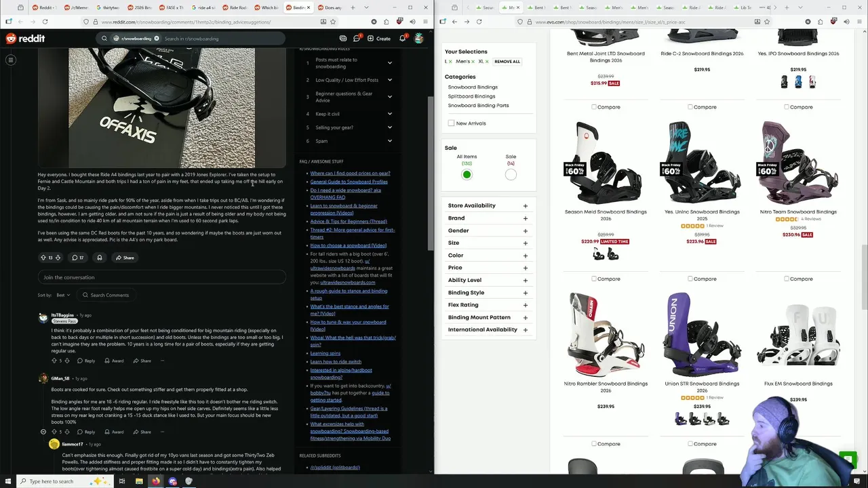Switch to the Lib Te tab in evo window
The image size is (868, 488).
pos(744,7)
